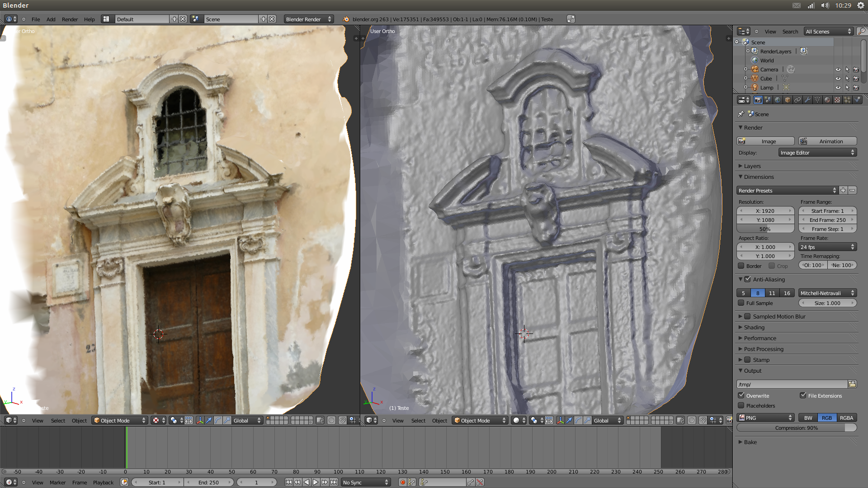Viewport: 868px width, 488px height.
Task: Select the BW color mode button
Action: click(x=808, y=418)
